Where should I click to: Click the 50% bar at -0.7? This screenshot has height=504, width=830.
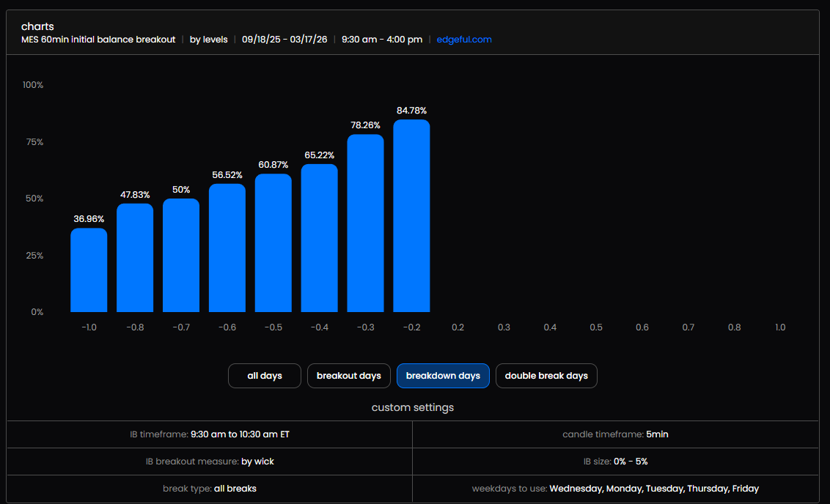click(181, 256)
